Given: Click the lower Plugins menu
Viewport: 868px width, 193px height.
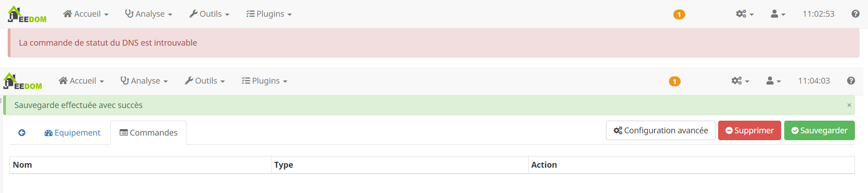Looking at the screenshot, I should (264, 81).
